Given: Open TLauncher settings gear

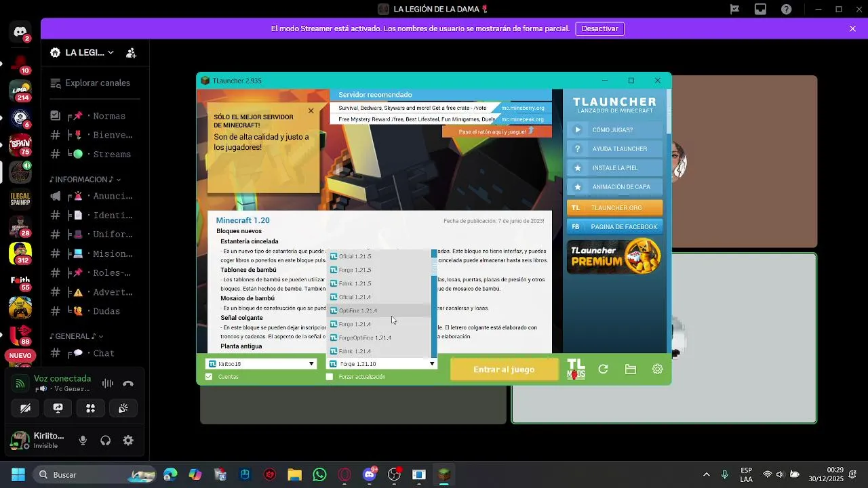Looking at the screenshot, I should pyautogui.click(x=657, y=369).
